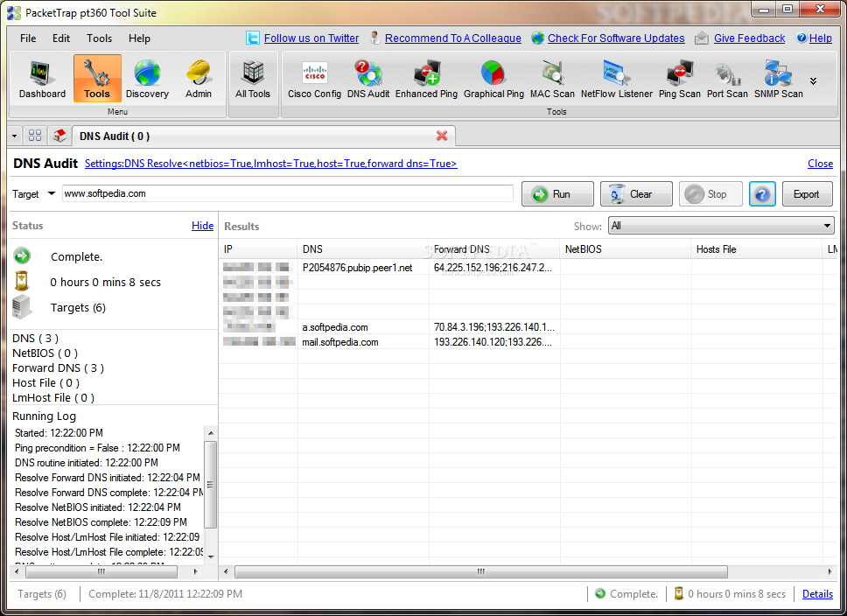Screen dimensions: 847x616
Task: Launch the Graphical Ping tool
Action: click(493, 79)
